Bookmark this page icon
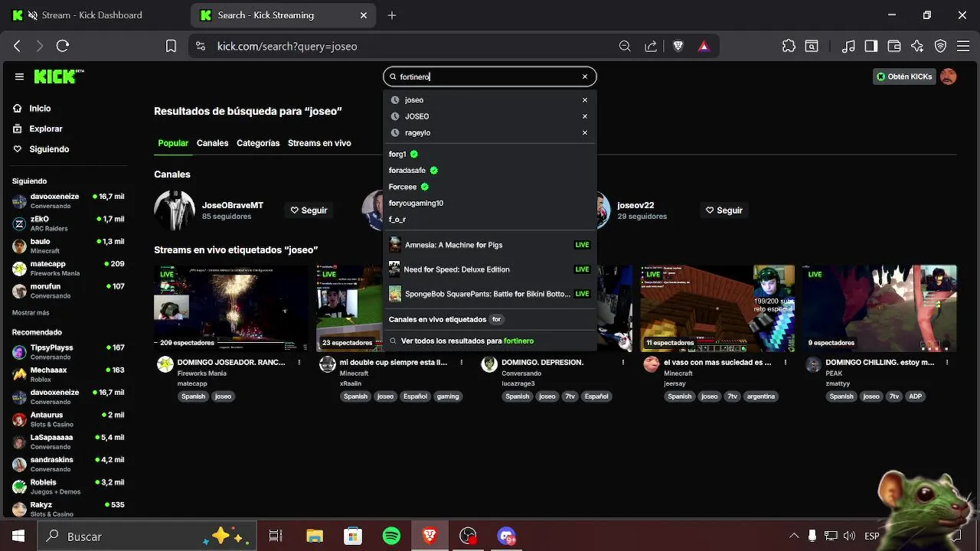 171,46
